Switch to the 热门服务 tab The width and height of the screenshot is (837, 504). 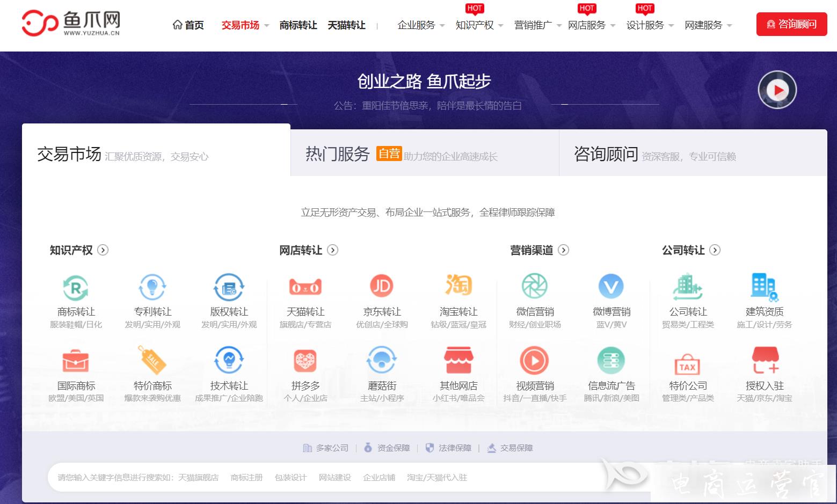click(x=425, y=153)
